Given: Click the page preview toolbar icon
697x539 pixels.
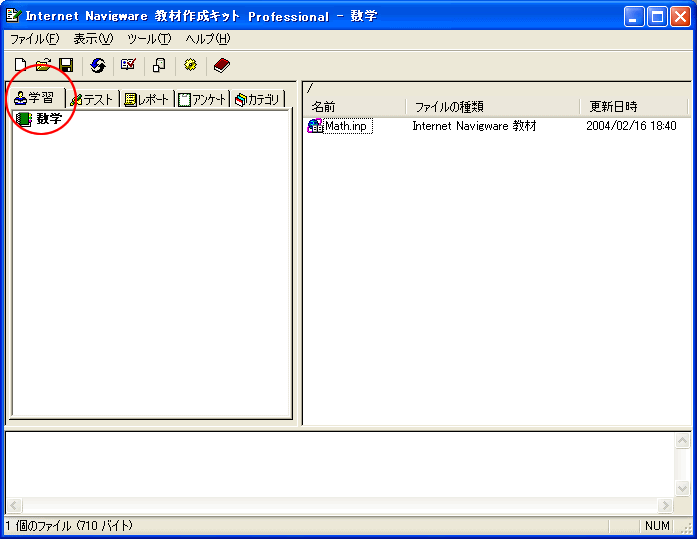Looking at the screenshot, I should pos(159,65).
